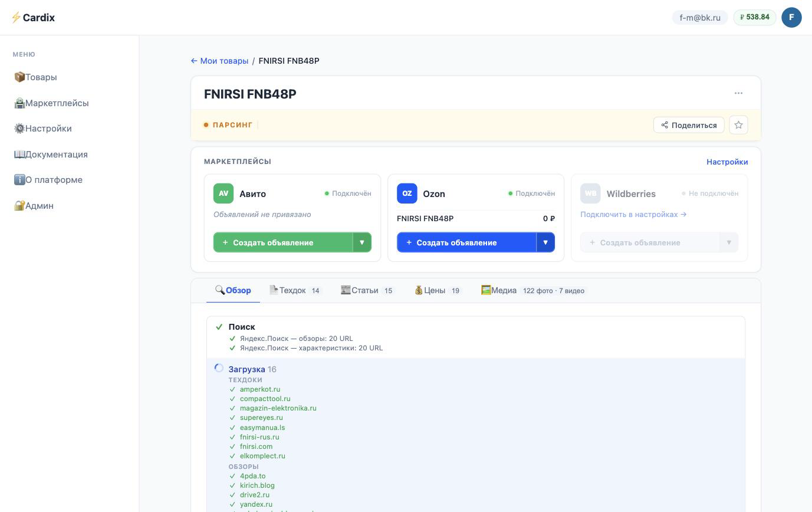Screen dimensions: 812x512
Task: Click the kirich.blog review source
Action: [257, 485]
